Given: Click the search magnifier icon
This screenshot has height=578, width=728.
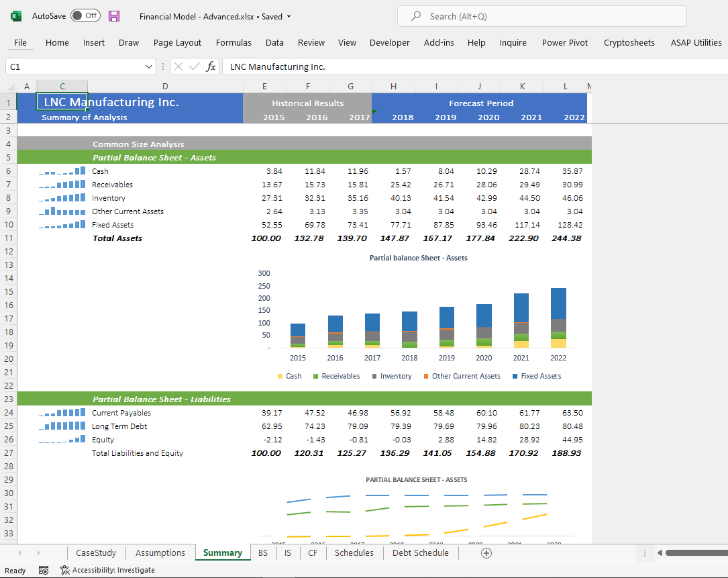Looking at the screenshot, I should pyautogui.click(x=416, y=16).
